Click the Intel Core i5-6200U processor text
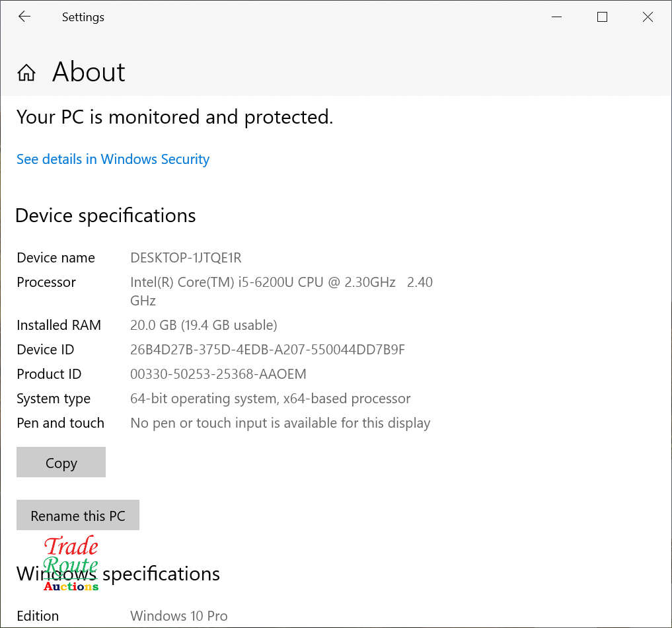Image resolution: width=672 pixels, height=628 pixels. [x=262, y=282]
